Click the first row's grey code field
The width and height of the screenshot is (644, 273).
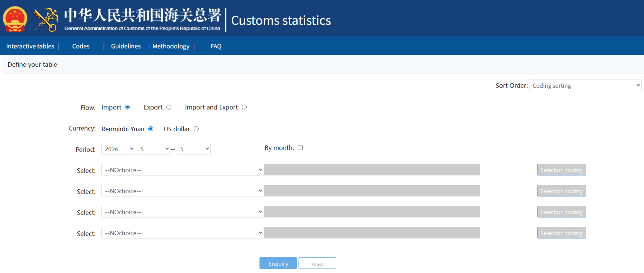(372, 170)
